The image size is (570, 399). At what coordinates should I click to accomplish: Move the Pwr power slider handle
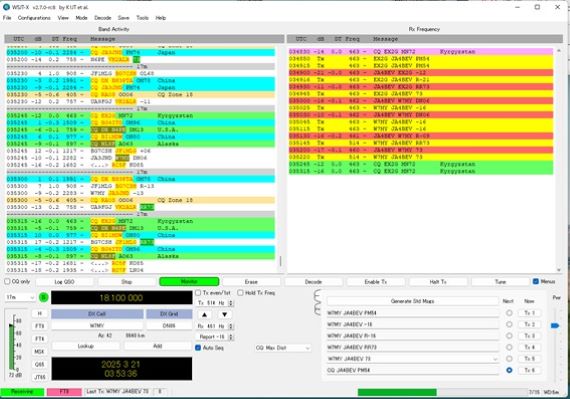[555, 326]
